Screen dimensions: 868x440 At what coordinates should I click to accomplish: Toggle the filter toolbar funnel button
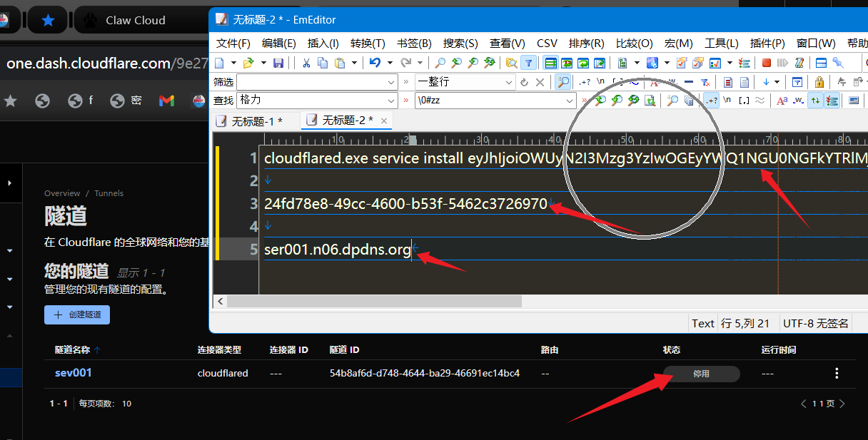[x=529, y=63]
